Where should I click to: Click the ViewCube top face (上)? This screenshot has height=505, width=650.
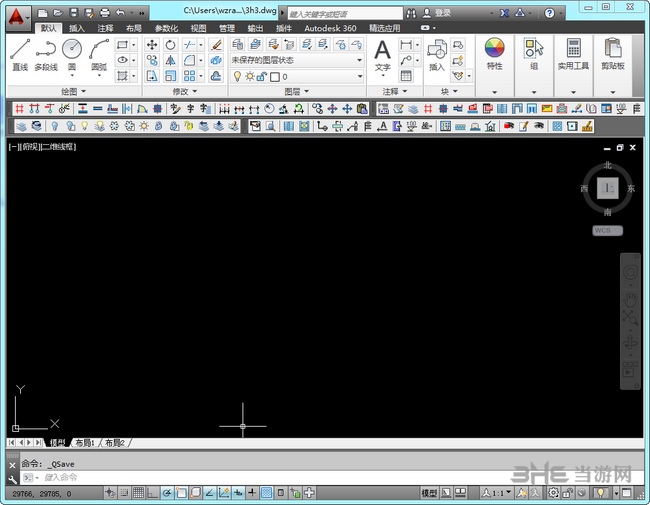click(607, 188)
